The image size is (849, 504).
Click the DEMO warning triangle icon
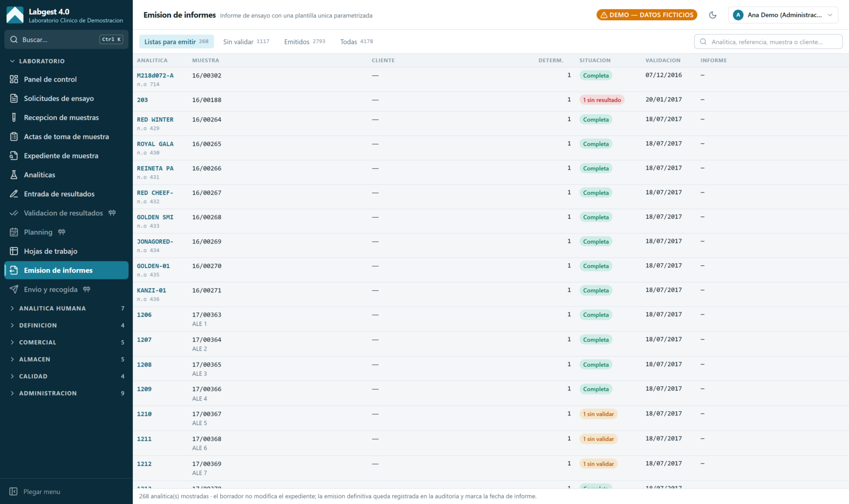click(x=604, y=15)
